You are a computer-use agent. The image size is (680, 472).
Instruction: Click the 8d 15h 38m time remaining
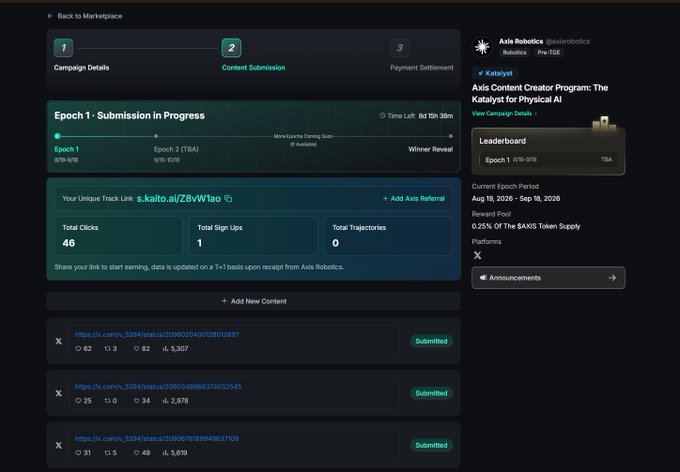(435, 116)
